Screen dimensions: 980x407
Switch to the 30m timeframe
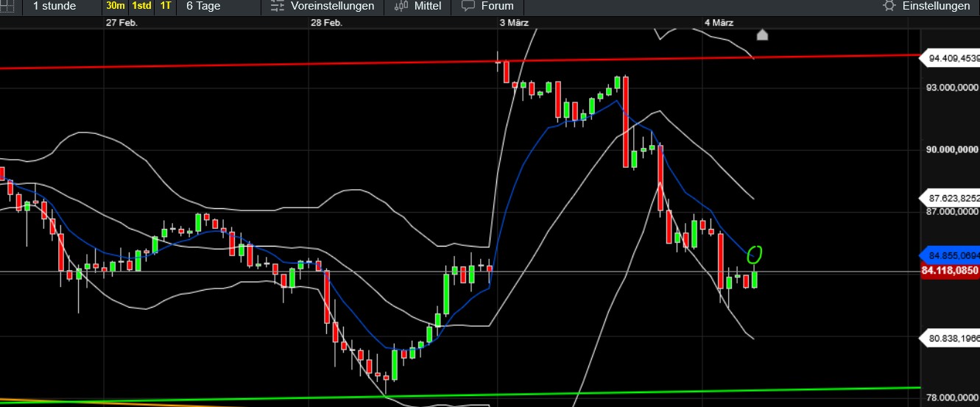pos(115,6)
